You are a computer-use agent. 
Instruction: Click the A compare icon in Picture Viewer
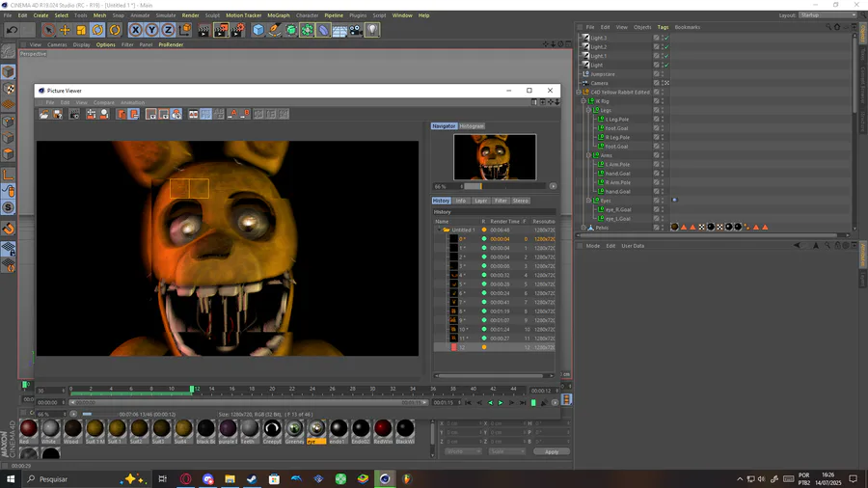[x=233, y=114]
